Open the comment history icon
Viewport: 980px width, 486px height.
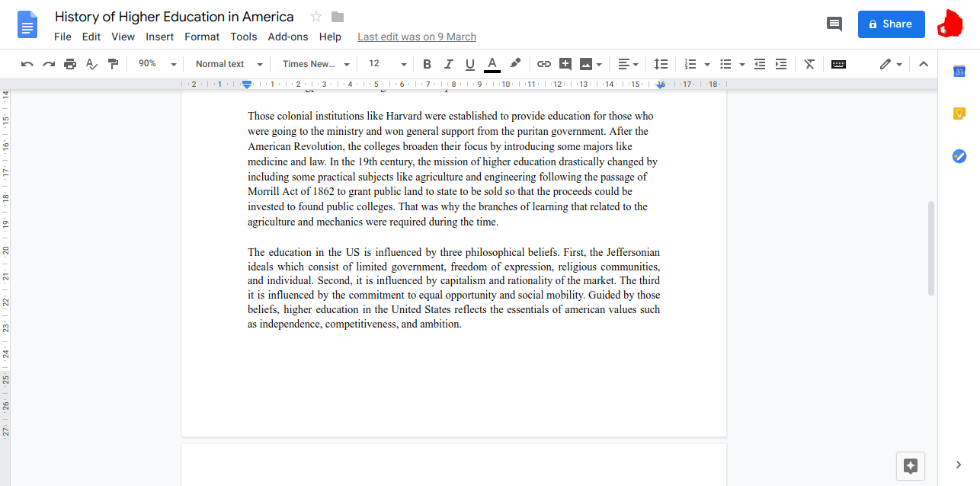point(834,24)
